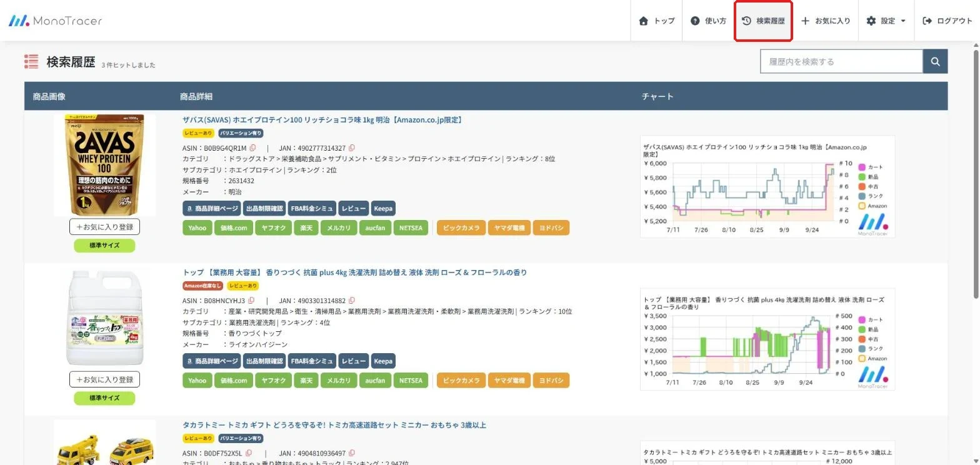Image resolution: width=980 pixels, height=465 pixels.
Task: Click the MonoTracer logo
Action: tap(55, 21)
